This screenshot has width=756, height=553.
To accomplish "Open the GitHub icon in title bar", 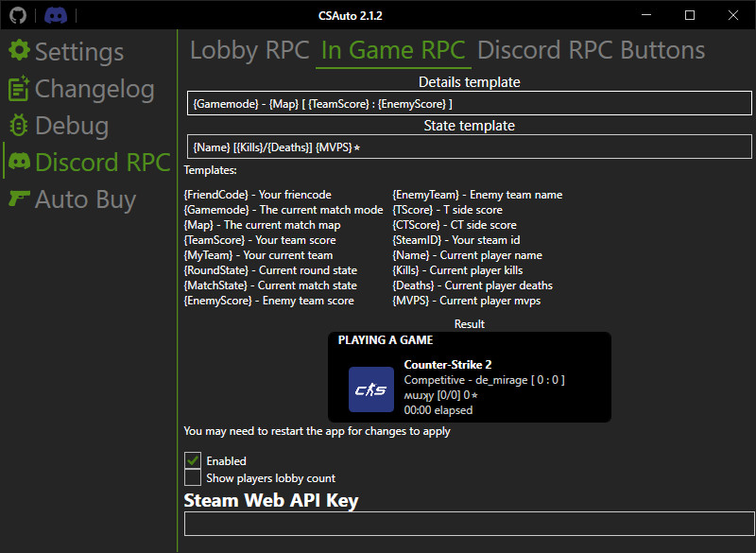I will click(x=18, y=15).
